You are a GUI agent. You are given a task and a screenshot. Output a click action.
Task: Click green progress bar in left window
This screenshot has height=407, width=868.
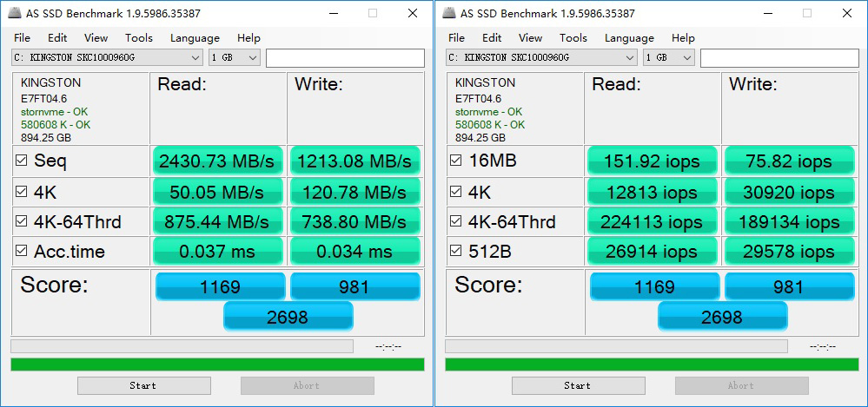[217, 364]
